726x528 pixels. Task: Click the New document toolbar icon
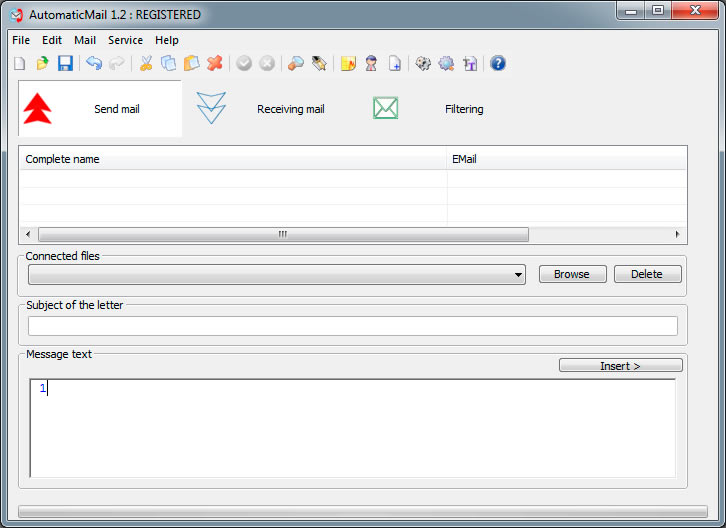point(20,64)
